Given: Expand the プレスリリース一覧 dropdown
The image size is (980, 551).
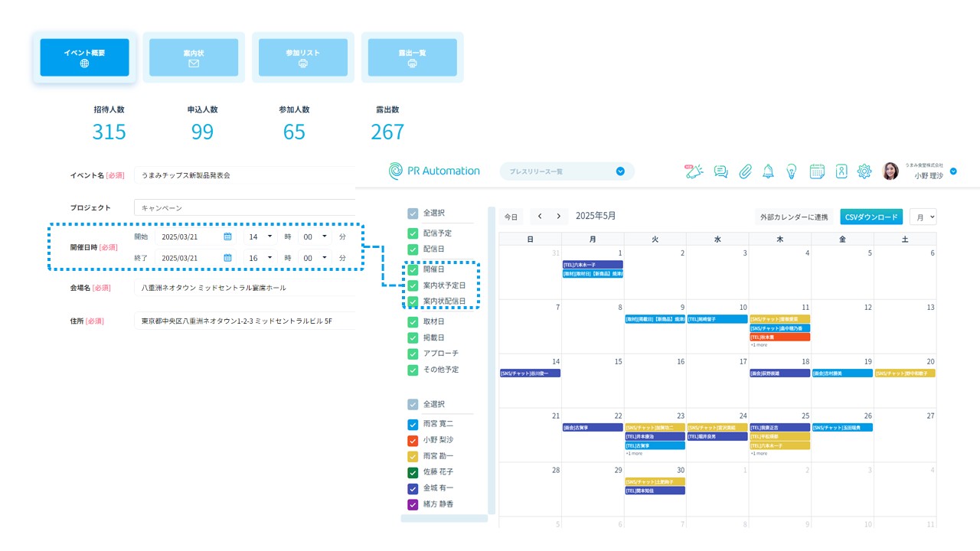Looking at the screenshot, I should pos(620,171).
